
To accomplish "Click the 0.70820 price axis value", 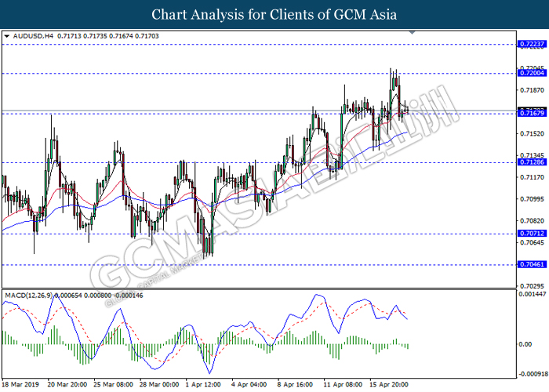I will 533,221.
